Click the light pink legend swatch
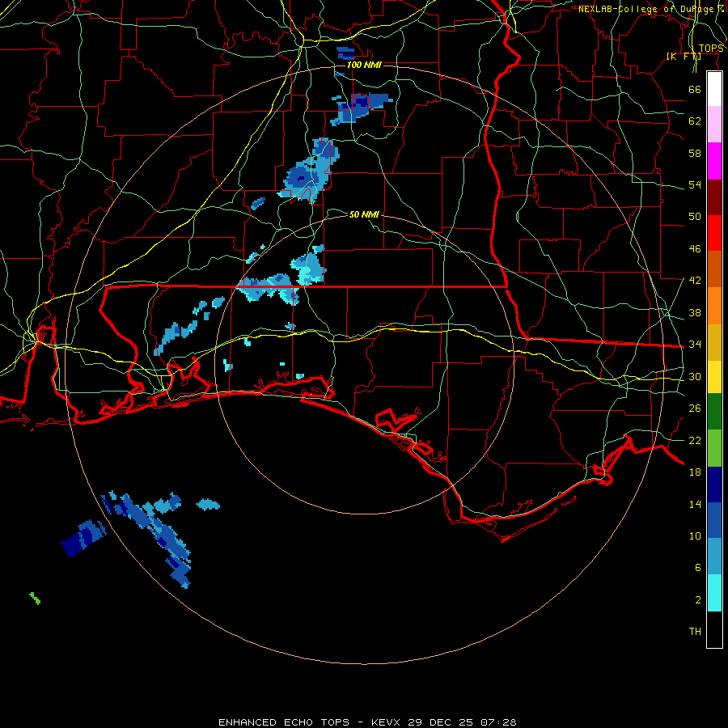The height and width of the screenshot is (728, 728). 714,125
